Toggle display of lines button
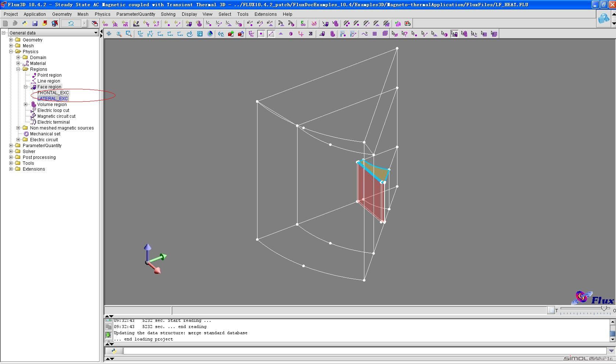The height and width of the screenshot is (364, 616). point(271,34)
